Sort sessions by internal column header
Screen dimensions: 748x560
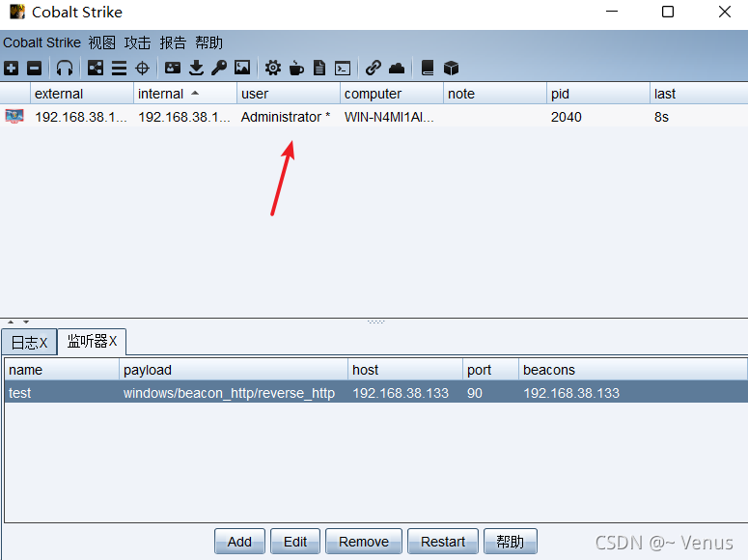(185, 94)
